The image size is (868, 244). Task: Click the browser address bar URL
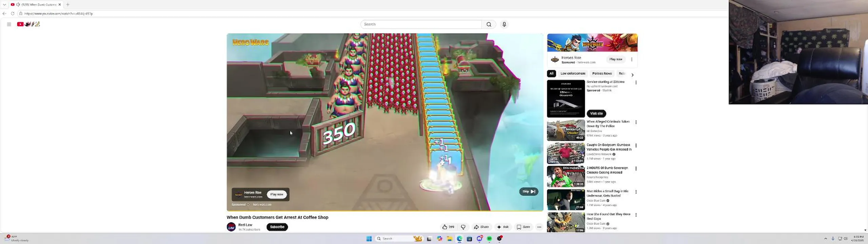(x=58, y=14)
